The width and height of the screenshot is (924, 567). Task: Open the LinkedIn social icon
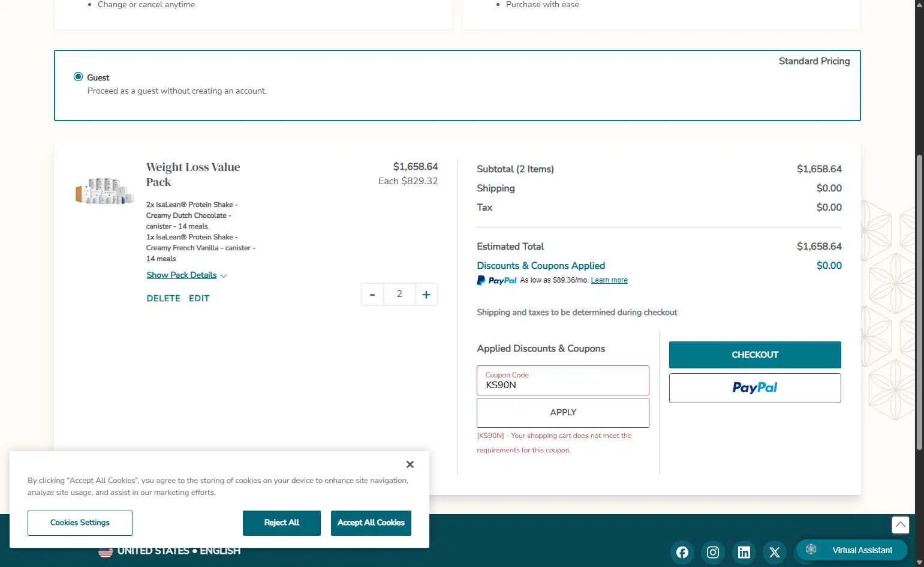pos(744,552)
